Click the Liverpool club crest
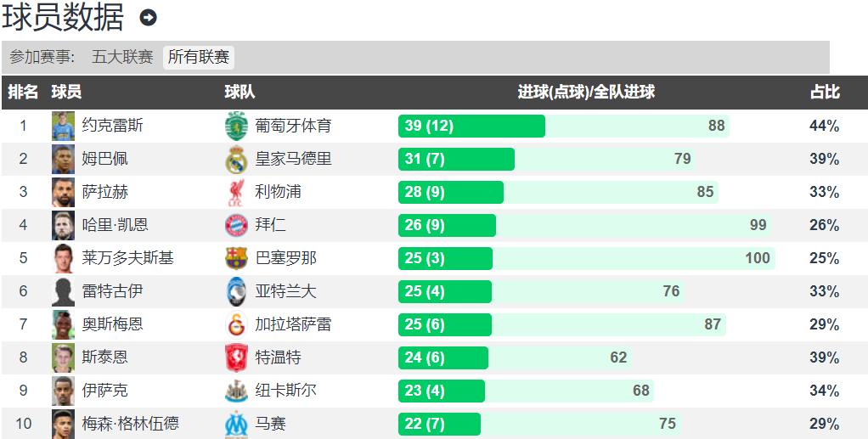The width and height of the screenshot is (868, 439). (236, 193)
